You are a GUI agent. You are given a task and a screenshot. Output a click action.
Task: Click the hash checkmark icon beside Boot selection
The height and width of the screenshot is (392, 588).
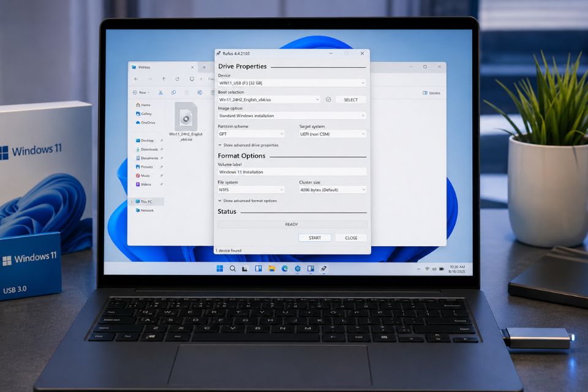point(328,99)
